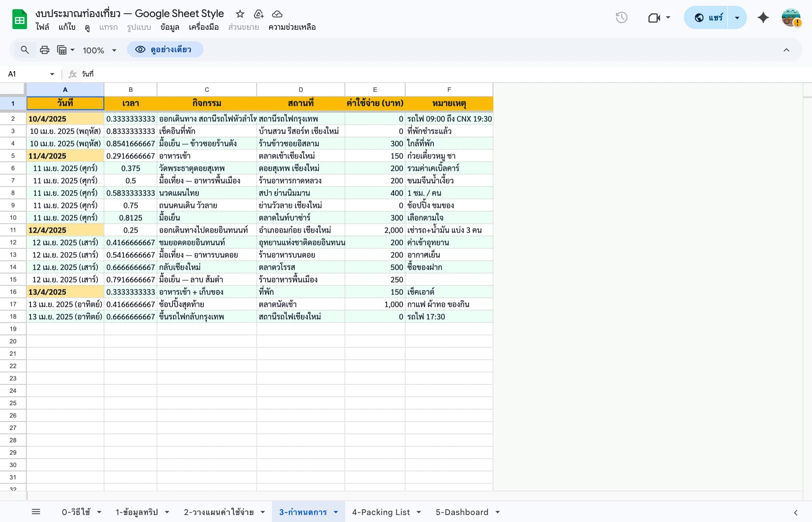Viewport: 812px width, 522px height.
Task: Open version history clock icon
Action: 622,17
